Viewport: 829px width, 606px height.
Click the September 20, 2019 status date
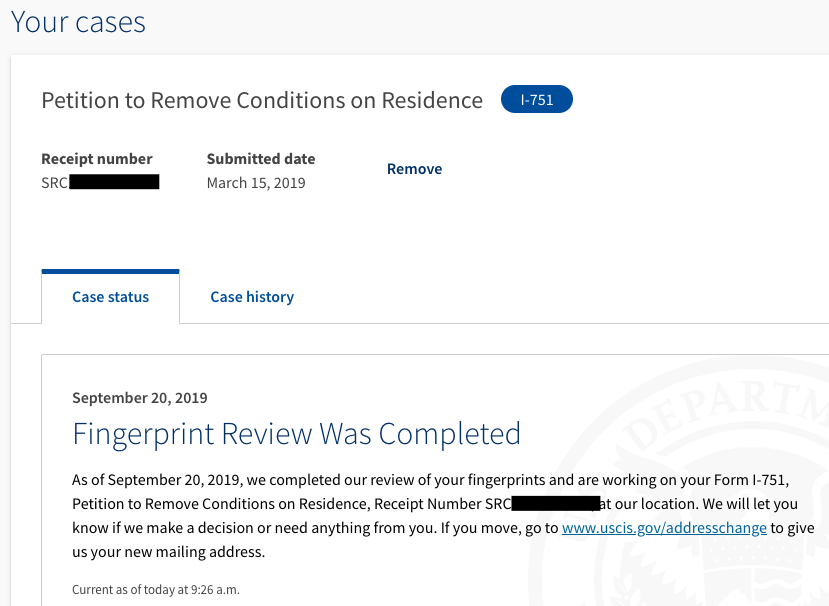pyautogui.click(x=140, y=398)
